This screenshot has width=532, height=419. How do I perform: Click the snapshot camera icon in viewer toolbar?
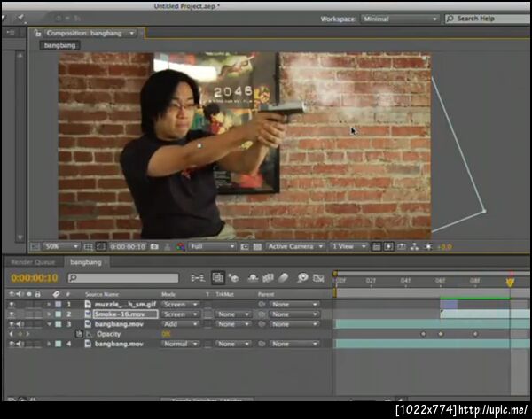(x=154, y=247)
